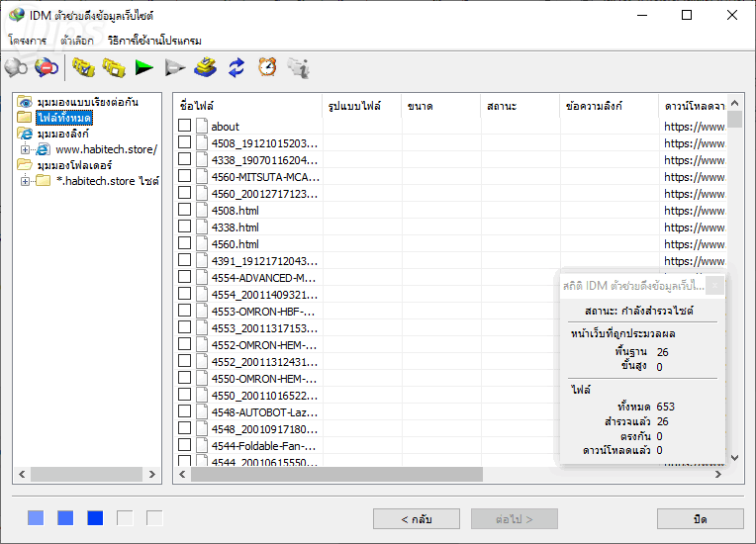Open the โครงการ menu
The width and height of the screenshot is (756, 544).
(27, 41)
